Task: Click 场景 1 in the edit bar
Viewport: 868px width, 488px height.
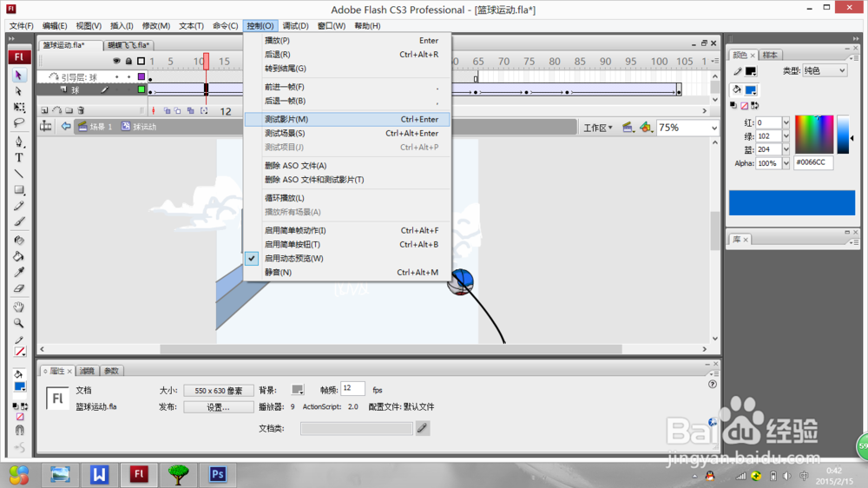Action: 95,126
